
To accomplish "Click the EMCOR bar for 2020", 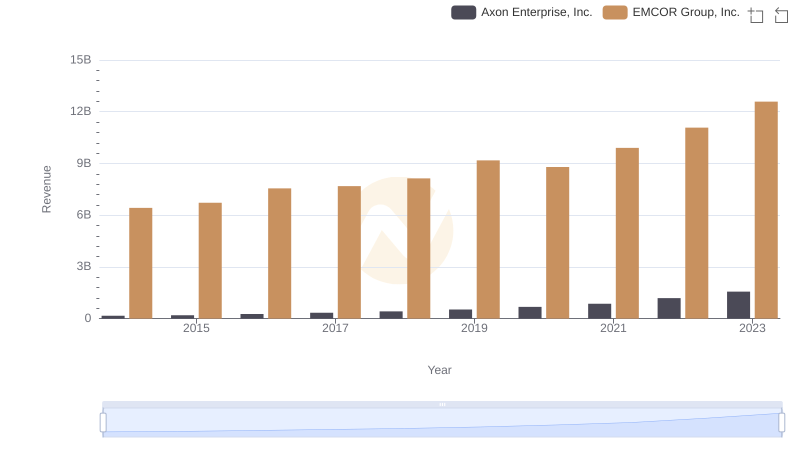I will pos(558,243).
